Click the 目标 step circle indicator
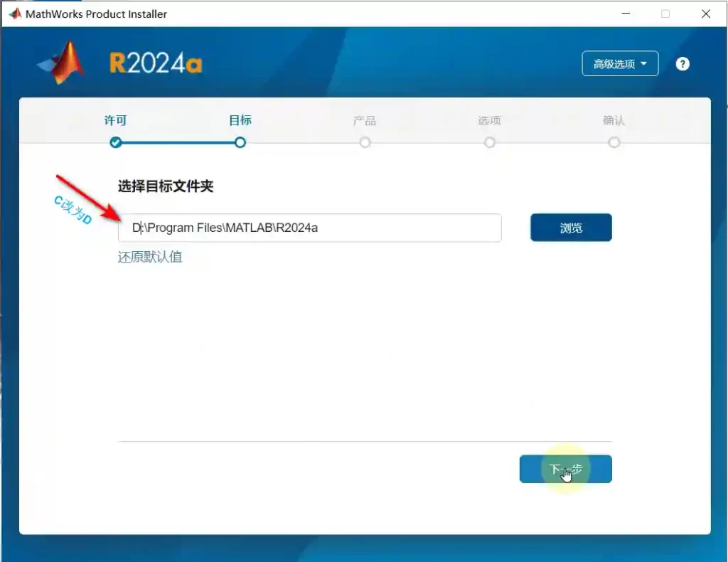 pyautogui.click(x=240, y=142)
